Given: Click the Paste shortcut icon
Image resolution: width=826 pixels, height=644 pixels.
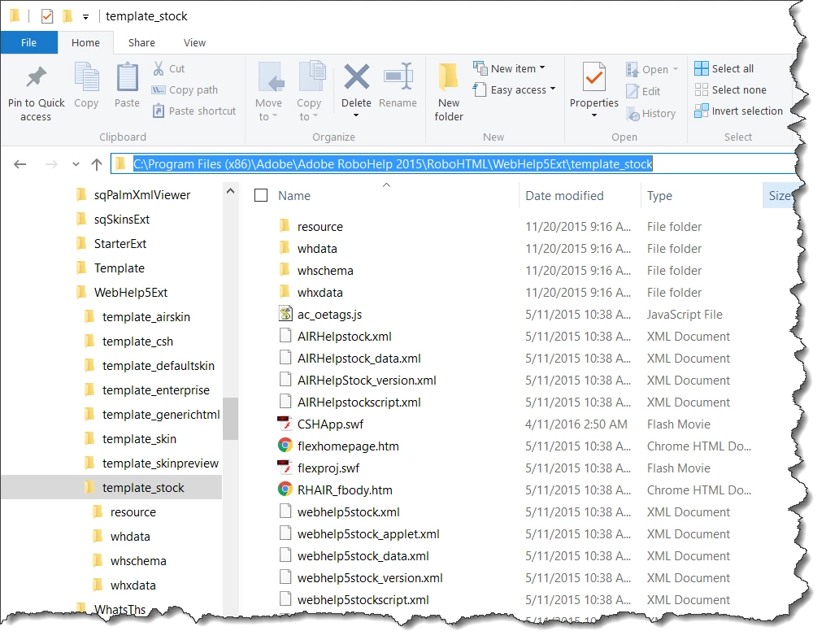Looking at the screenshot, I should 158,111.
